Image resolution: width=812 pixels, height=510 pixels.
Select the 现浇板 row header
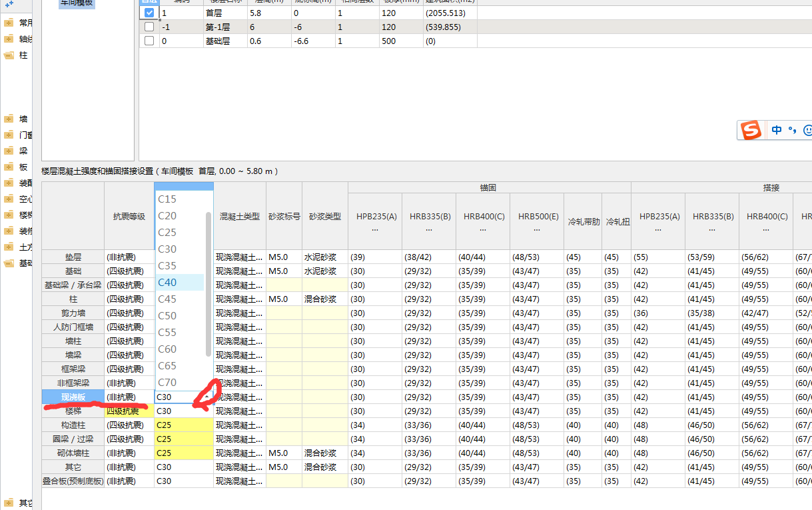tap(73, 397)
